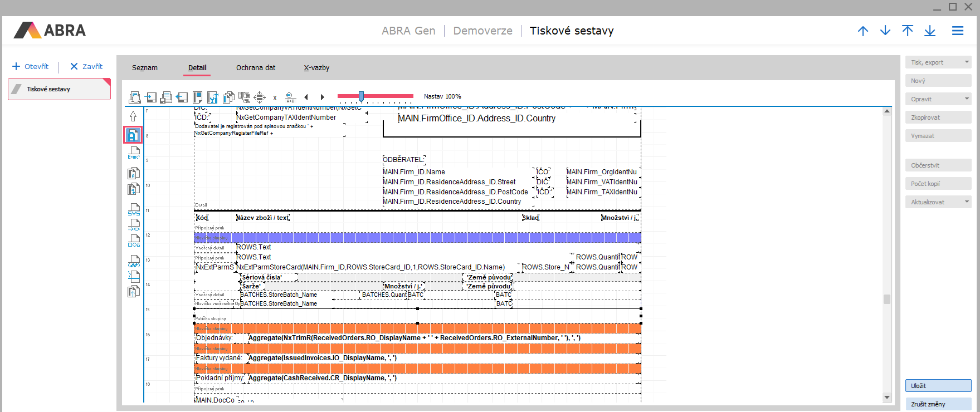
Task: Select the E=mc² expression tool
Action: pyautogui.click(x=134, y=153)
